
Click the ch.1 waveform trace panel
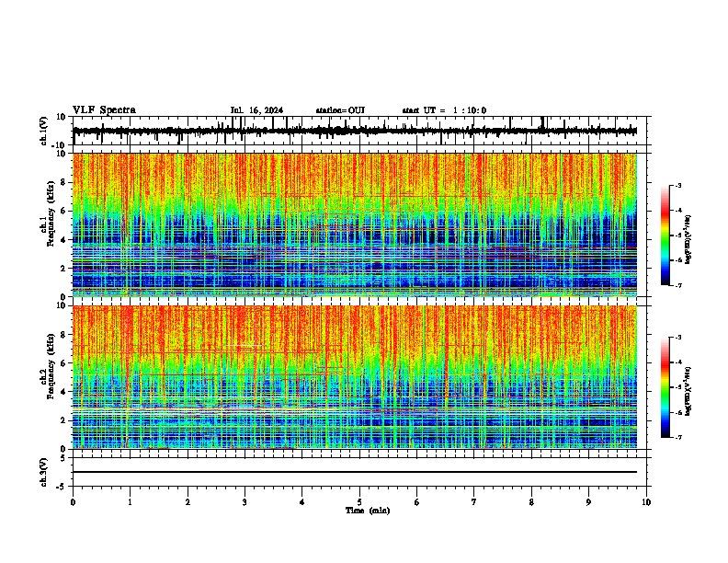pyautogui.click(x=361, y=131)
